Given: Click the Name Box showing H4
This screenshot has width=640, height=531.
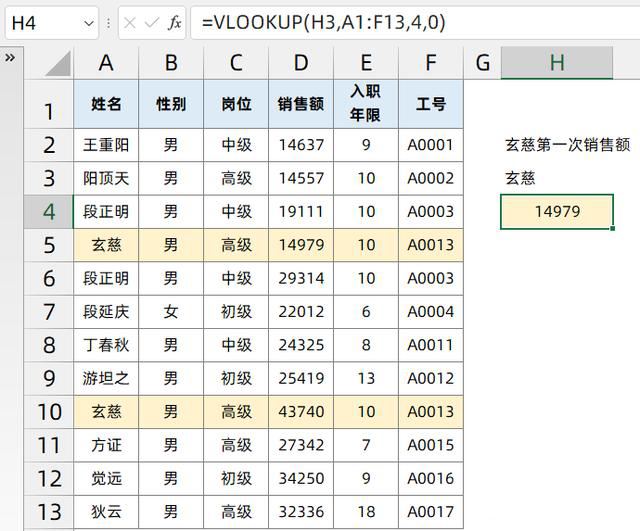Looking at the screenshot, I should click(x=40, y=22).
